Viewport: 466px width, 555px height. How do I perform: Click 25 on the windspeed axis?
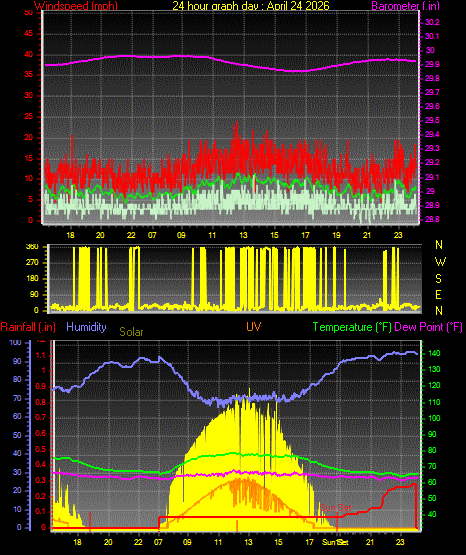[28, 116]
